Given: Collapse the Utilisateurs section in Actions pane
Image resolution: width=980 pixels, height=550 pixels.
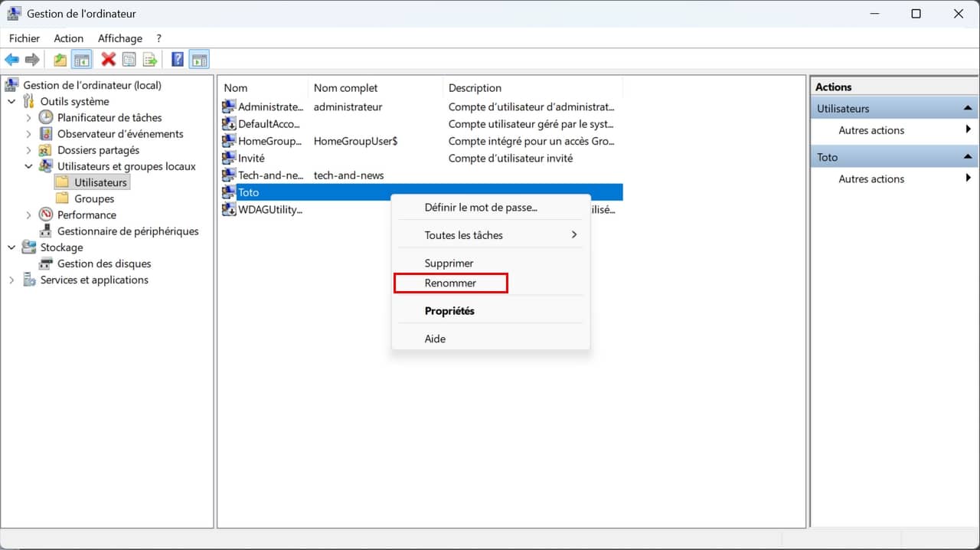Looking at the screenshot, I should tap(969, 109).
